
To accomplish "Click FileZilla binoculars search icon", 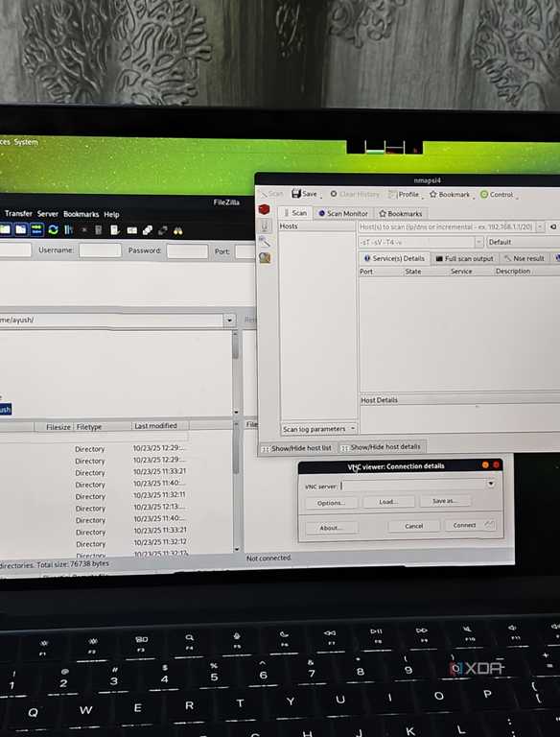I will point(178,230).
